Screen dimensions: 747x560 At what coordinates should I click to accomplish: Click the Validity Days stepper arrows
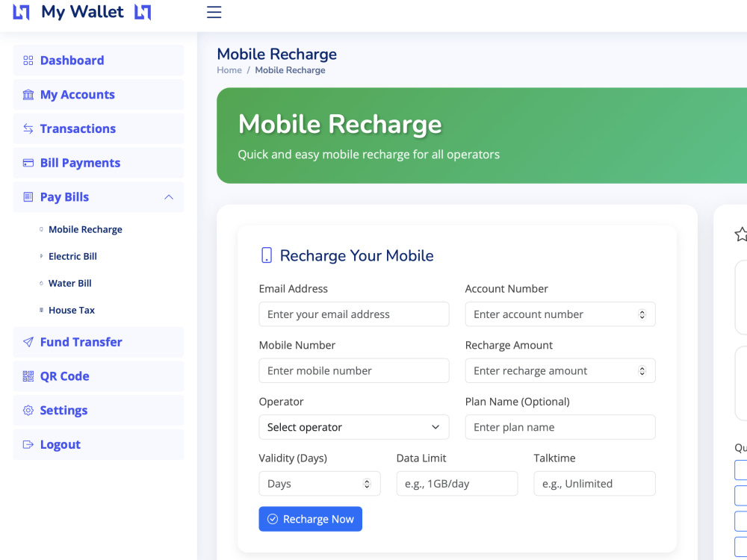pos(367,484)
